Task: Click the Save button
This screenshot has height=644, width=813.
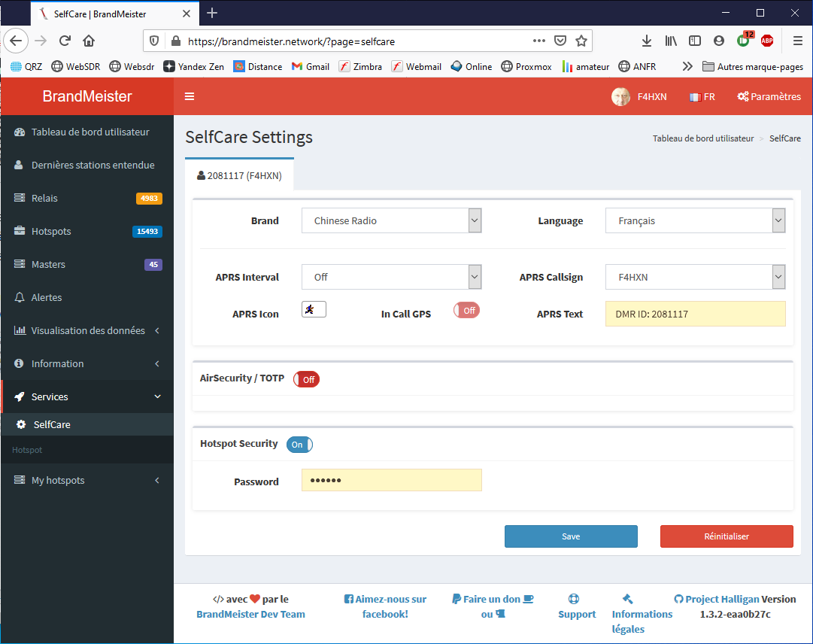Action: (x=571, y=536)
